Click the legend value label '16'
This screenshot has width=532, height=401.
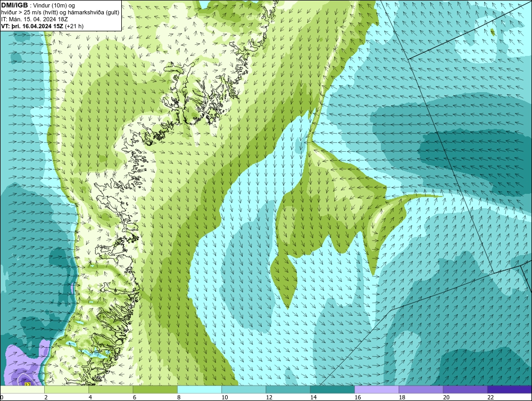coord(358,397)
